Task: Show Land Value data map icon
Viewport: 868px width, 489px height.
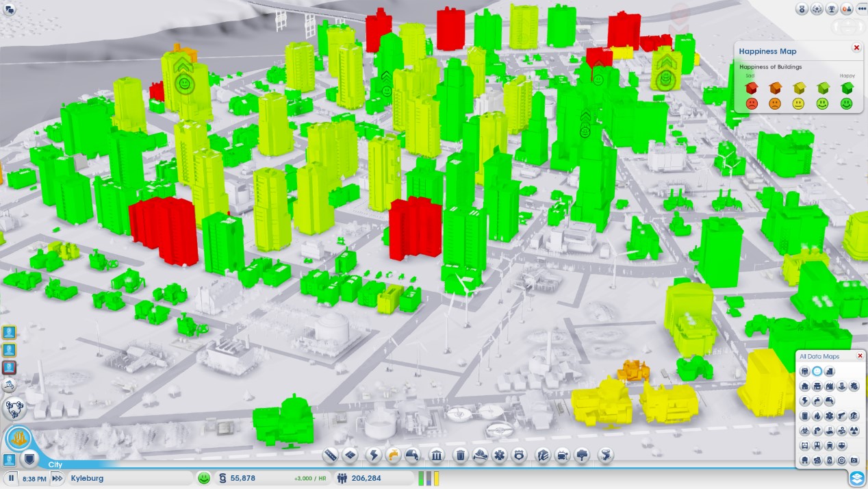Action: (830, 371)
